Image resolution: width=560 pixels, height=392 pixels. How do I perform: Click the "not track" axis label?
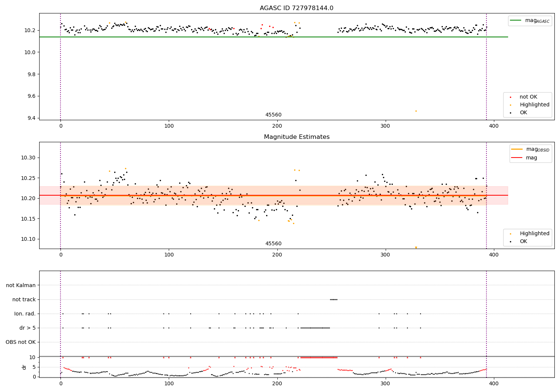tap(24, 299)
